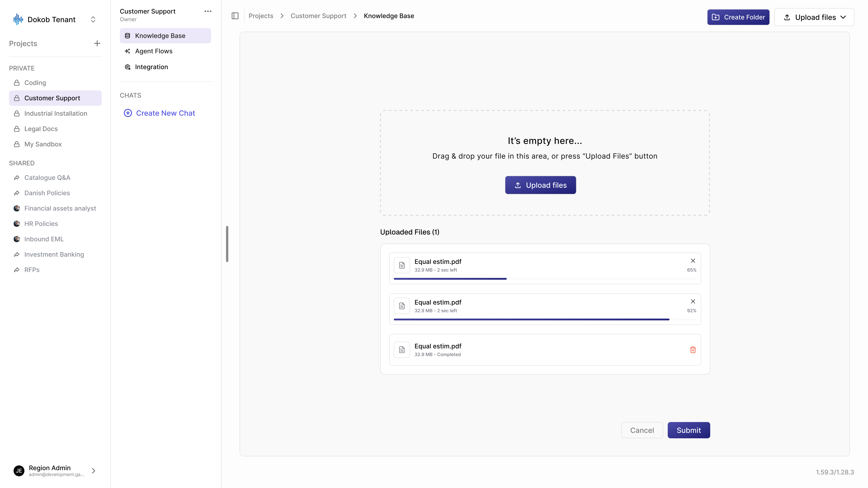
Task: Click the Create New Chat link
Action: (159, 113)
